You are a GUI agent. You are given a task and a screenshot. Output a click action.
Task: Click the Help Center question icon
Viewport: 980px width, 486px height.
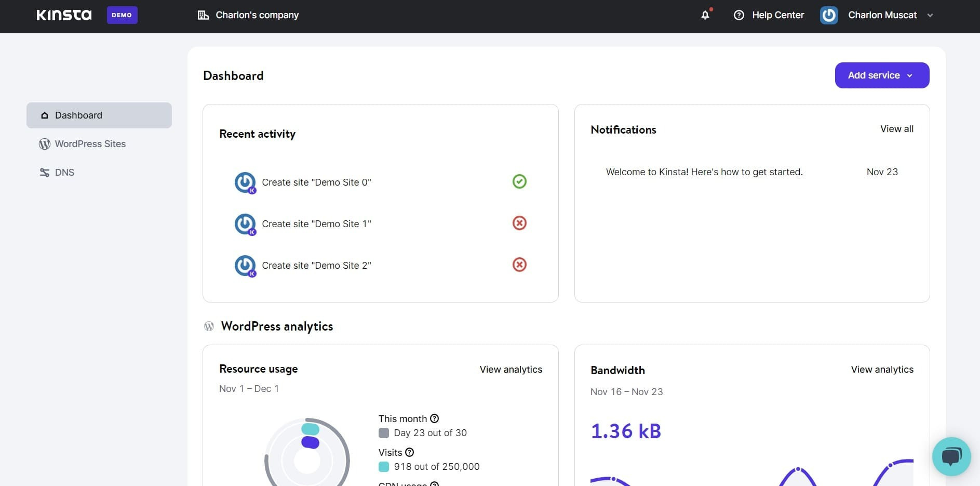(739, 15)
